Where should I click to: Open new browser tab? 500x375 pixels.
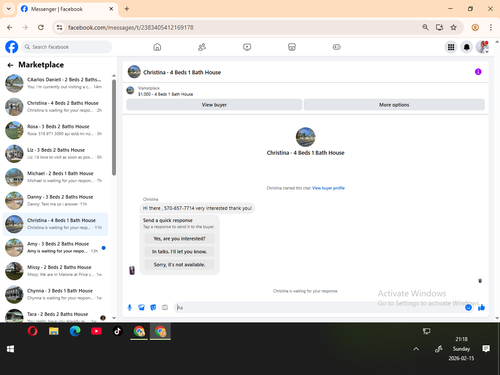[x=127, y=9]
